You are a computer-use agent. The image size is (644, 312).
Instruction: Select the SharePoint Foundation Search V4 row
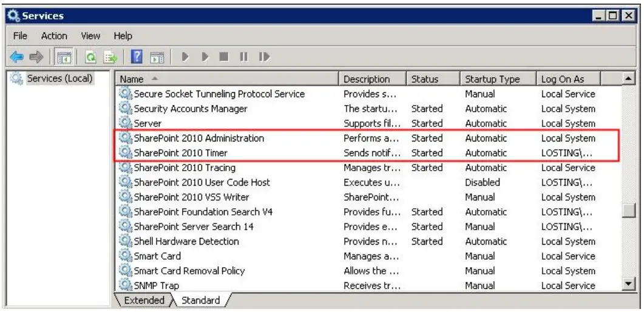369,212
